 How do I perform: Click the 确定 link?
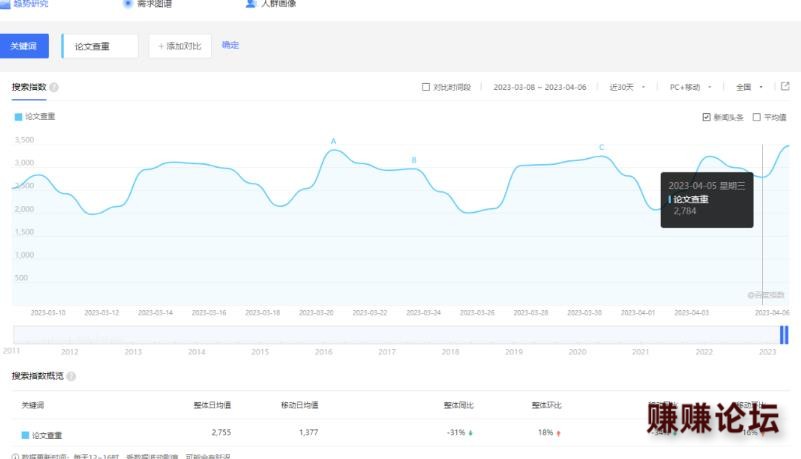pyautogui.click(x=230, y=45)
